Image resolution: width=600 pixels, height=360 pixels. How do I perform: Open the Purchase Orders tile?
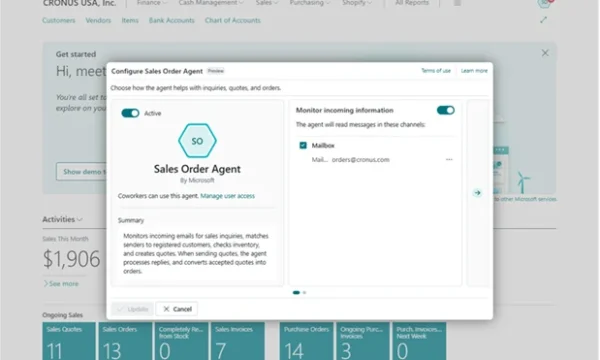(307, 341)
